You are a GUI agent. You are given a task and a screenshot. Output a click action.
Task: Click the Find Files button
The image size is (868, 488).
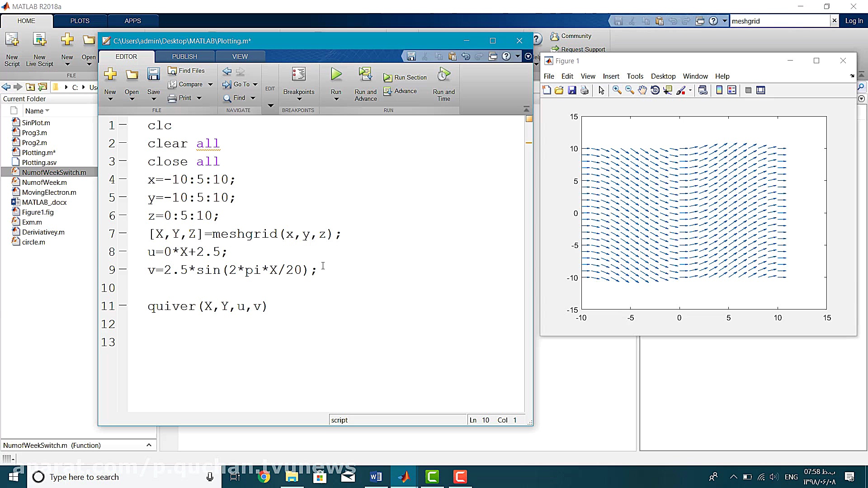pos(186,71)
